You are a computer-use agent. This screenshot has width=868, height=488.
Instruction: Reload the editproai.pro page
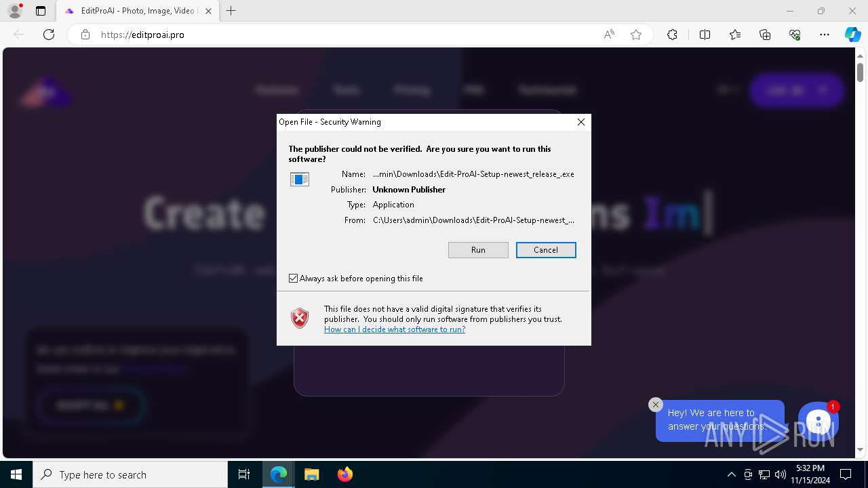[x=49, y=35]
